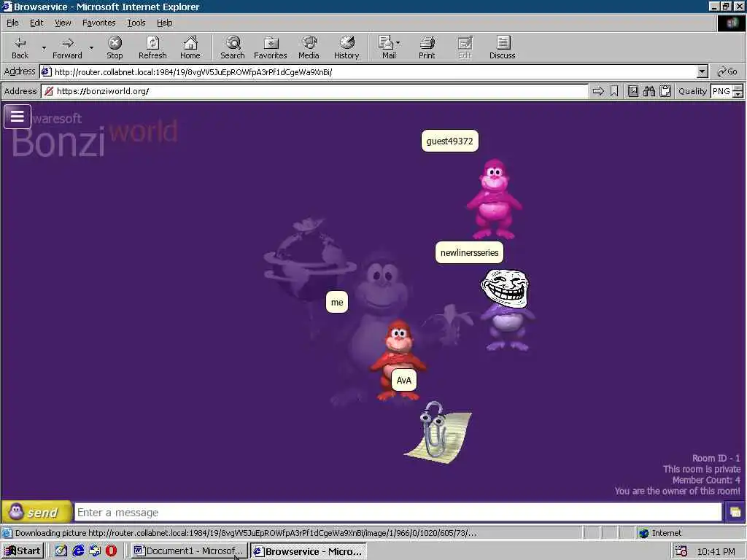Open the Forward button dropdown arrow
This screenshot has height=560, width=747.
click(x=91, y=47)
